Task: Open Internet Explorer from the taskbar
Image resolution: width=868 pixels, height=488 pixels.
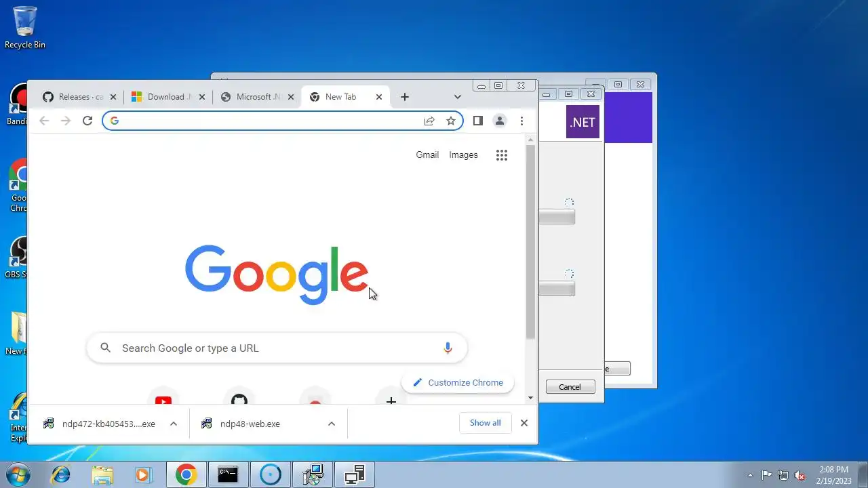Action: 61,474
